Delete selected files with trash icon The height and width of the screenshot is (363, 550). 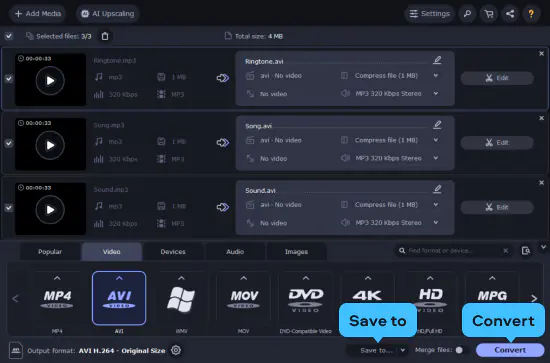pyautogui.click(x=105, y=36)
